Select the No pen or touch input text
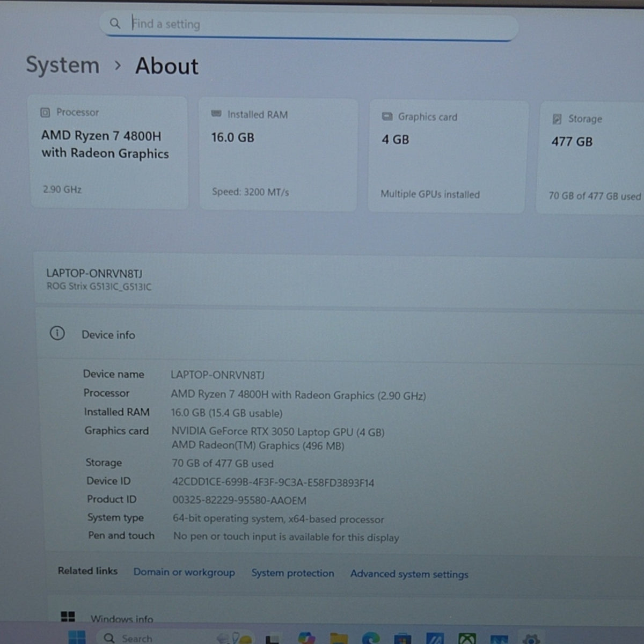The width and height of the screenshot is (644, 644). tap(286, 537)
